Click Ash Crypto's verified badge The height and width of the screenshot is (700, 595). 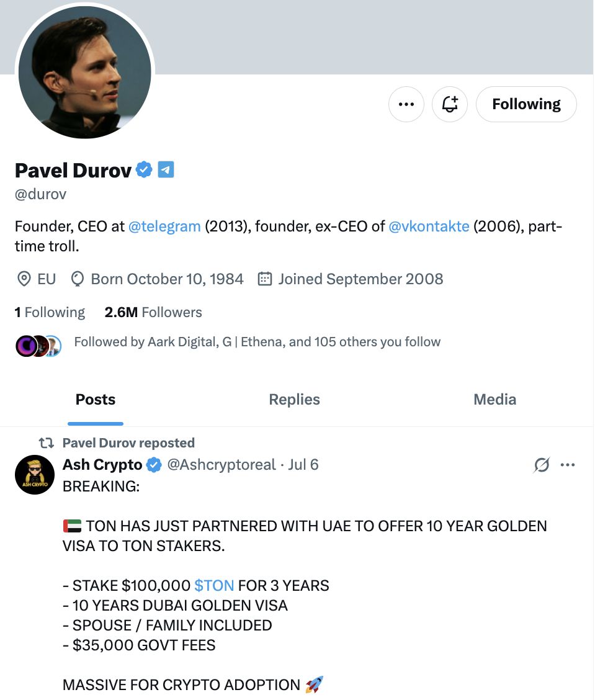click(x=154, y=465)
